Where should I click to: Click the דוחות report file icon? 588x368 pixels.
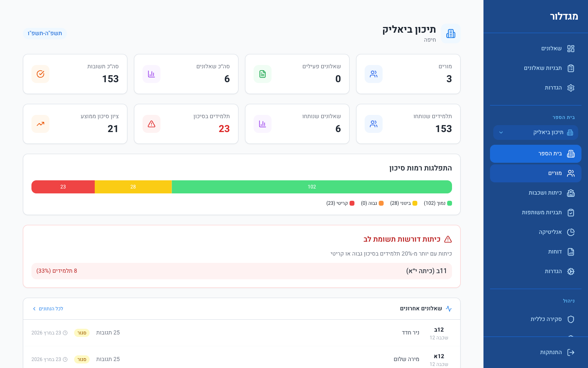(x=571, y=252)
